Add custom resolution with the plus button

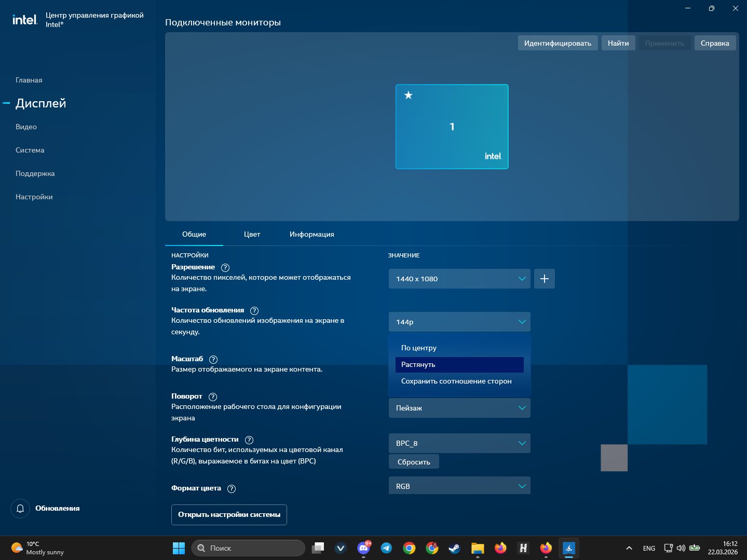click(x=544, y=279)
